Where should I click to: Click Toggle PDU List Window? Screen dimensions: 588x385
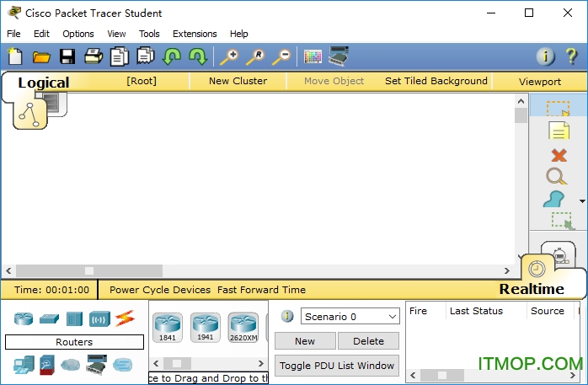click(x=337, y=366)
